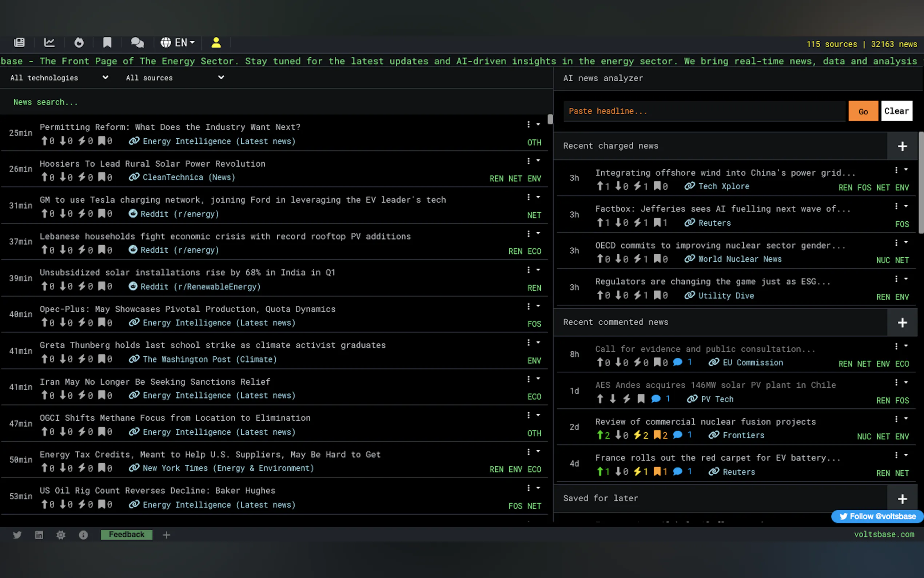Charge the Greta Thunberg news with lightning
Screen dimensions: 924x578
tap(82, 359)
